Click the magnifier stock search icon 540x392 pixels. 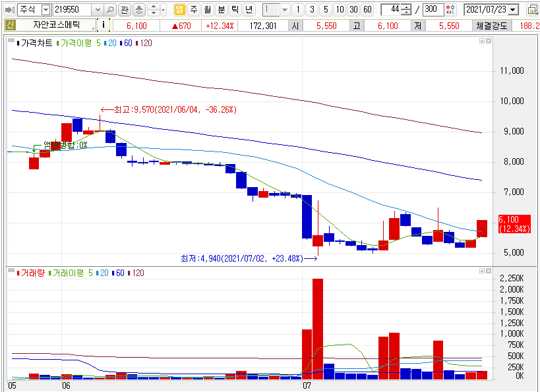[110, 10]
